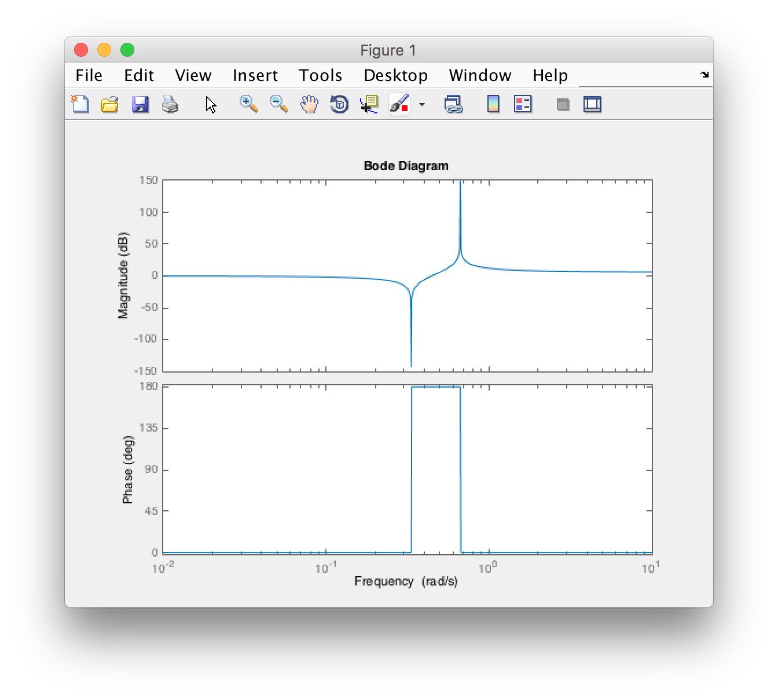The width and height of the screenshot is (778, 700).
Task: Minimize the figure with yellow button
Action: [x=104, y=50]
